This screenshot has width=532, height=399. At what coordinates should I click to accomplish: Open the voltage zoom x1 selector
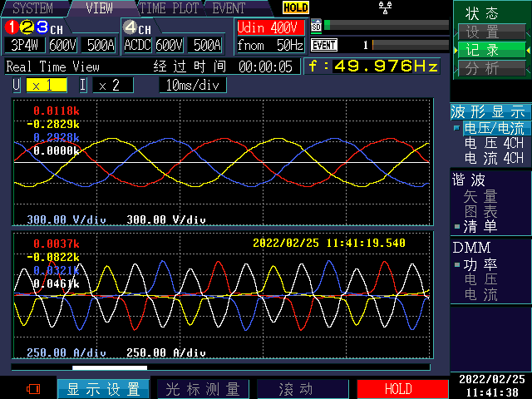pos(46,85)
